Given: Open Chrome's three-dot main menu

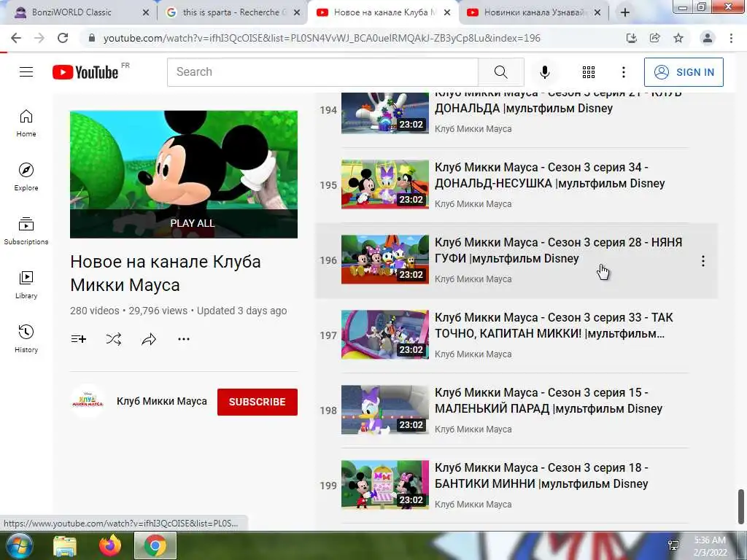Looking at the screenshot, I should tap(731, 38).
